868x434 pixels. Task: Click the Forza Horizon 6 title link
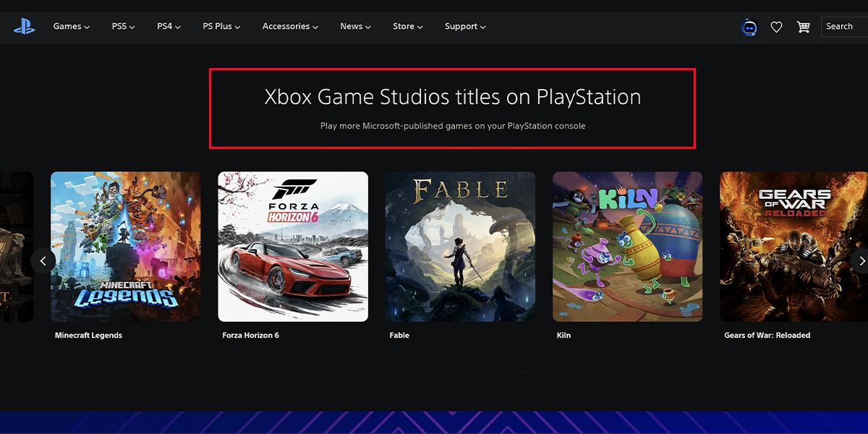(250, 336)
